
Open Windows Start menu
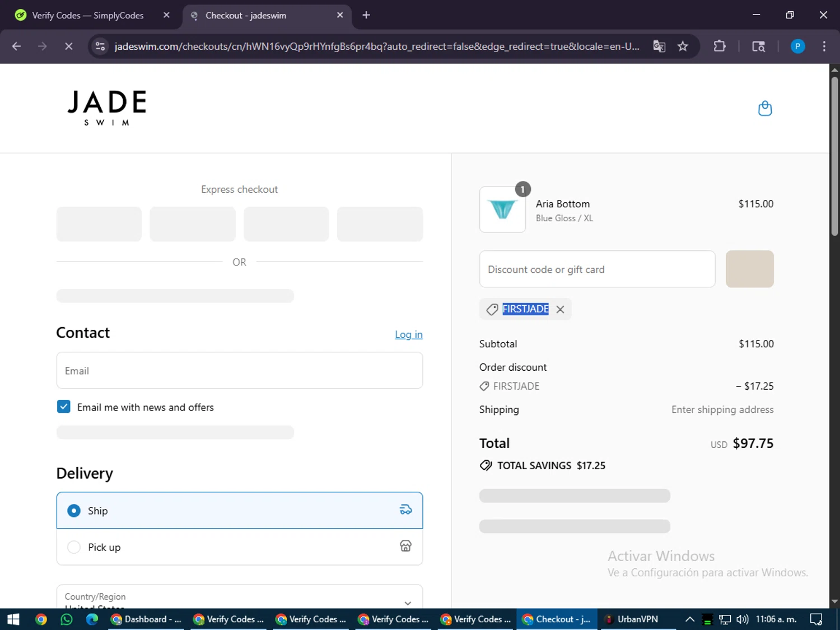(13, 619)
